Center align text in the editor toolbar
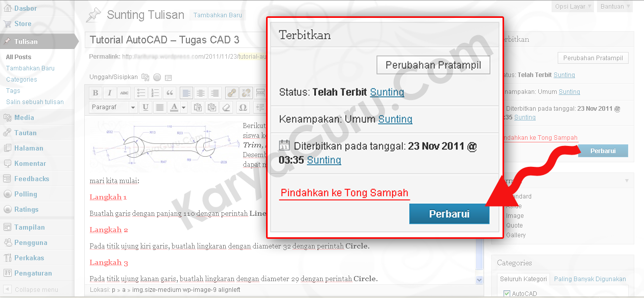Viewport: 644px width, 298px height. [201, 93]
